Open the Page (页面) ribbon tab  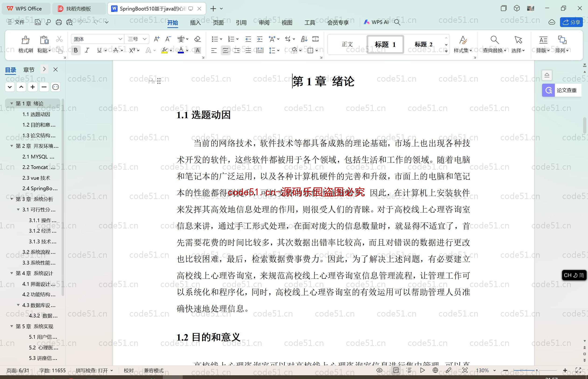pos(218,22)
